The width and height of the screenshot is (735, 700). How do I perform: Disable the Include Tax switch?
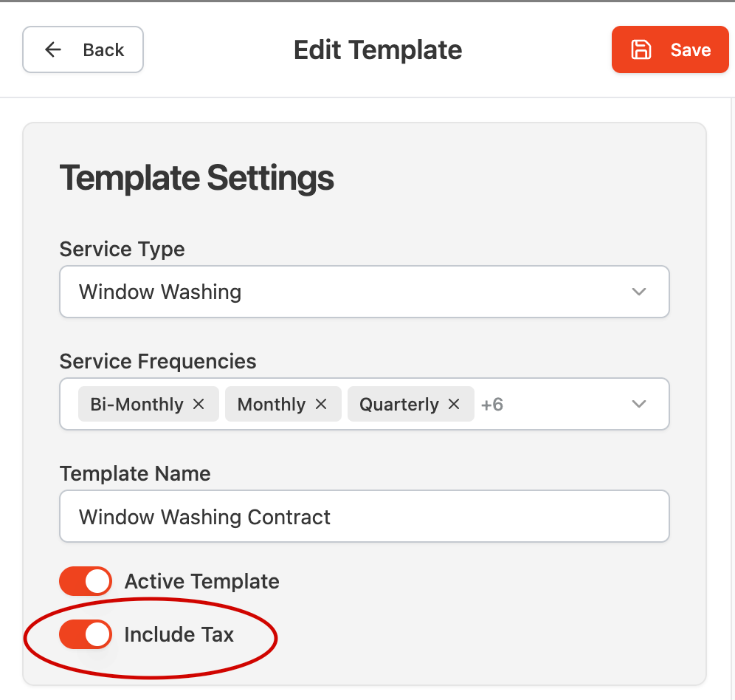(86, 634)
